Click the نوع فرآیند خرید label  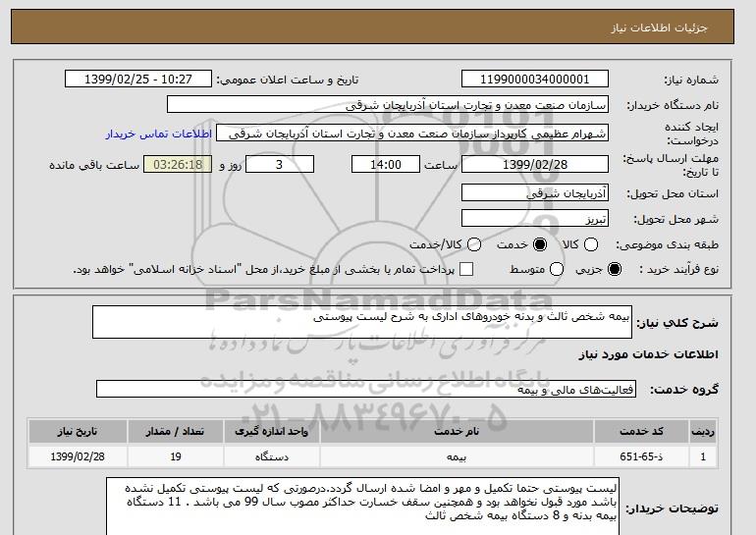click(678, 269)
